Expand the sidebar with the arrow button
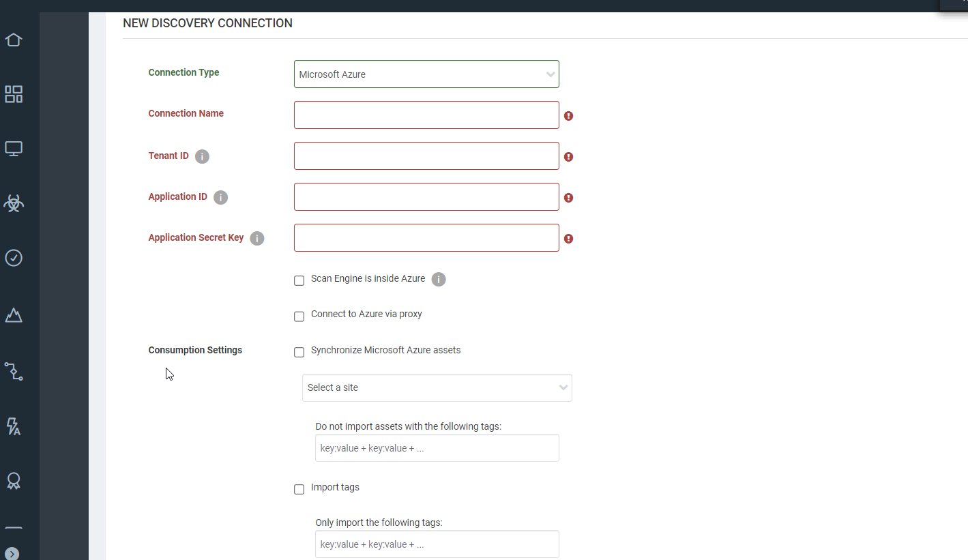Screen dimensions: 968x560 coord(12,553)
